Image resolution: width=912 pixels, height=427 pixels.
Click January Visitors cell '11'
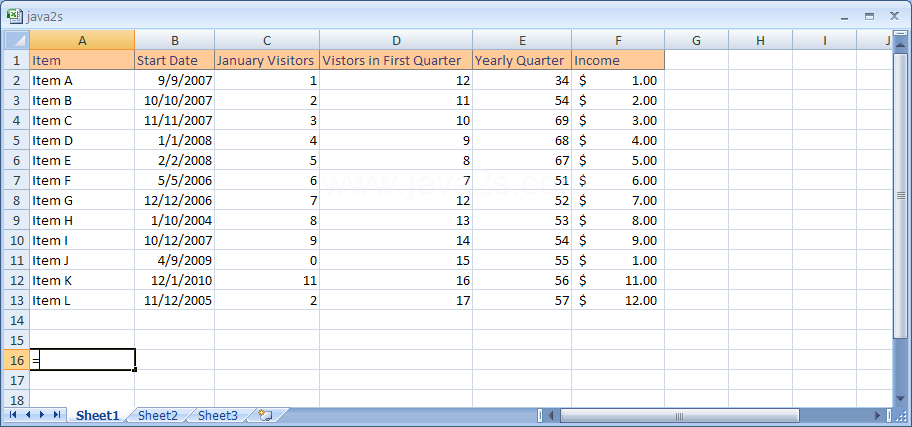pyautogui.click(x=267, y=280)
